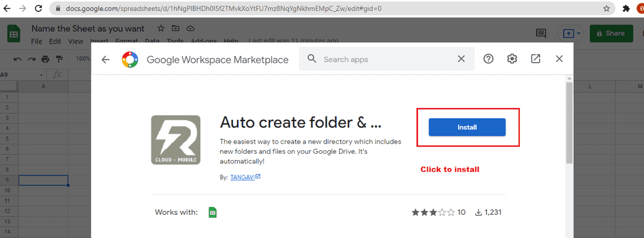The image size is (644, 238).
Task: Click the Search apps input field
Action: (384, 59)
